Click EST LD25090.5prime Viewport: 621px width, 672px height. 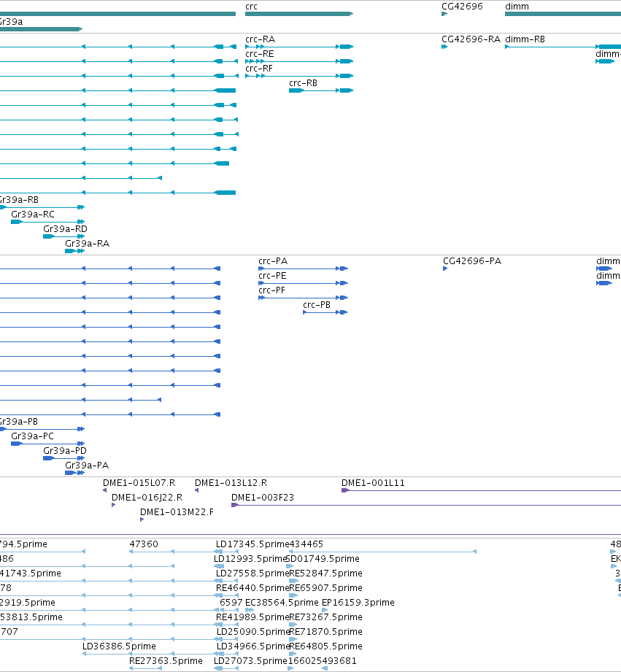pyautogui.click(x=253, y=632)
